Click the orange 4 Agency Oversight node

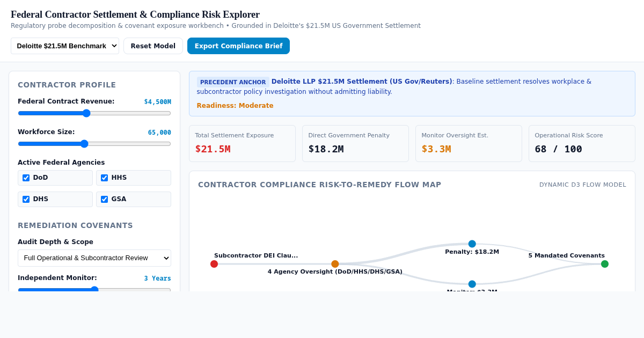[335, 264]
